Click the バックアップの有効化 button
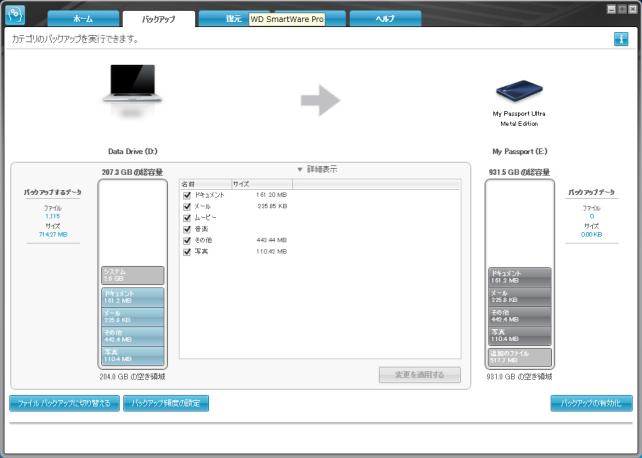642x458 pixels. point(591,403)
